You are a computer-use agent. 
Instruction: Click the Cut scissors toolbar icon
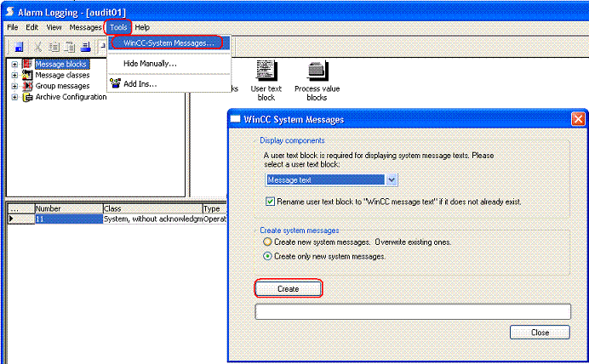point(37,47)
